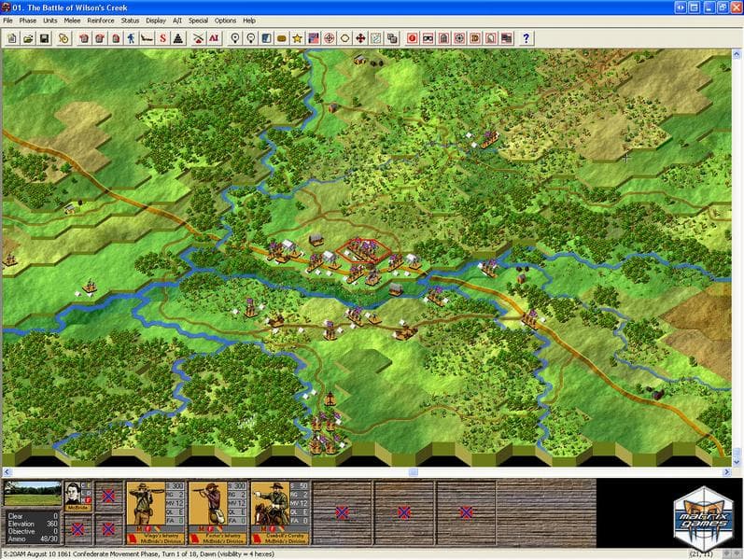Open the Units menu
Image resolution: width=744 pixels, height=560 pixels.
pyautogui.click(x=49, y=21)
